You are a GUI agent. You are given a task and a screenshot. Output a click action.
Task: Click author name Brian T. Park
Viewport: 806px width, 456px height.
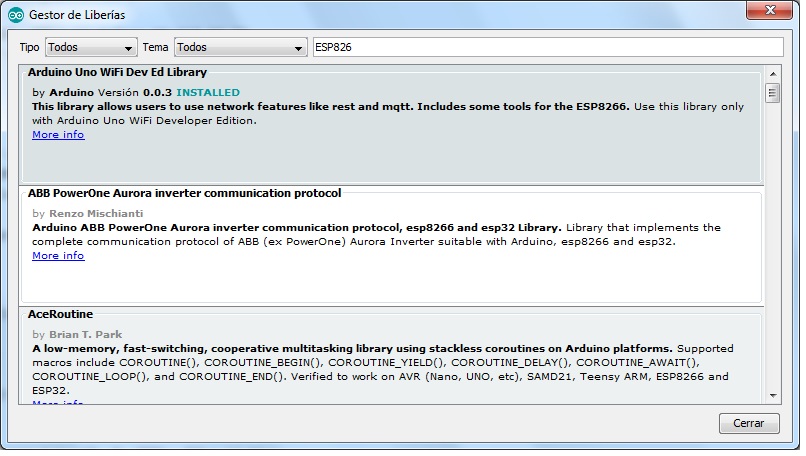click(86, 336)
